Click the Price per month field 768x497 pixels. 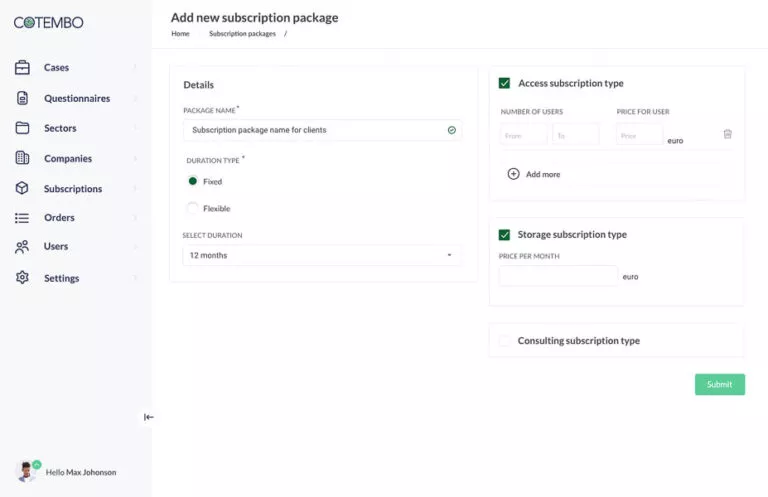click(x=558, y=276)
